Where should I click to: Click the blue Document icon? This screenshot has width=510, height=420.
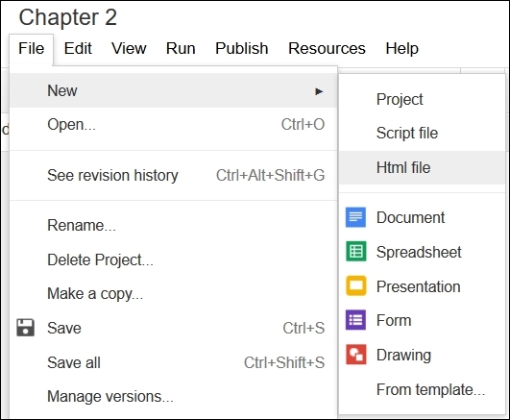(x=355, y=217)
